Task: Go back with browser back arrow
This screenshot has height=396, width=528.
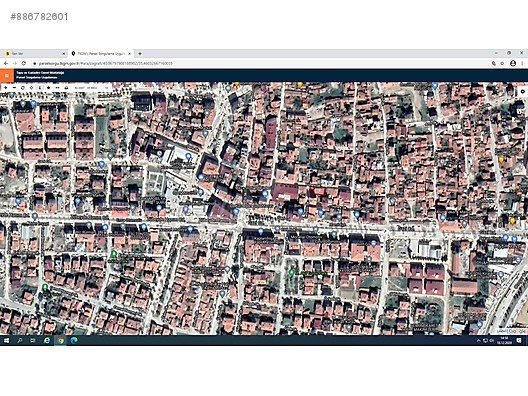Action: point(6,63)
